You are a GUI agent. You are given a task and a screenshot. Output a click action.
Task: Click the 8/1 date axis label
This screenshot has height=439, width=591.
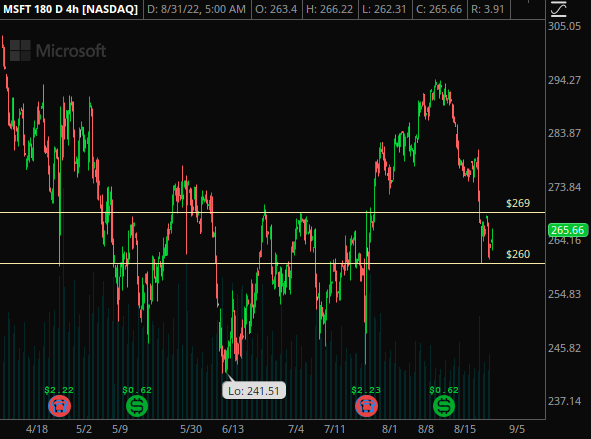coord(389,429)
